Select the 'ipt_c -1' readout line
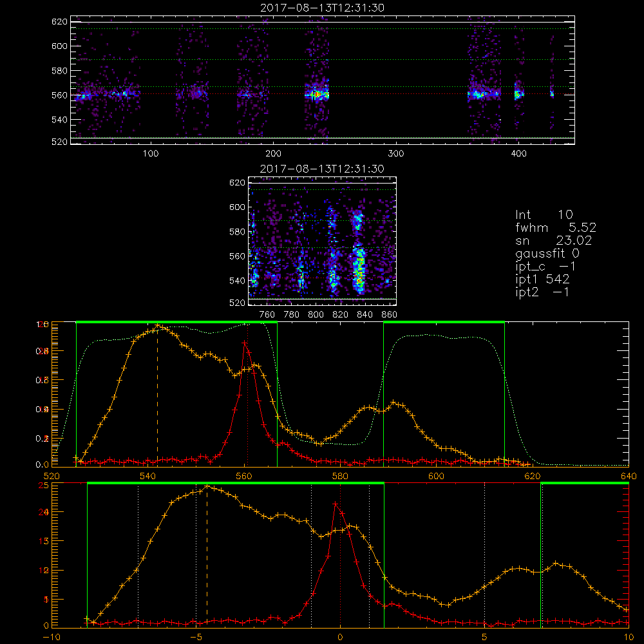Viewport: 644px width, 644px height. 546,267
